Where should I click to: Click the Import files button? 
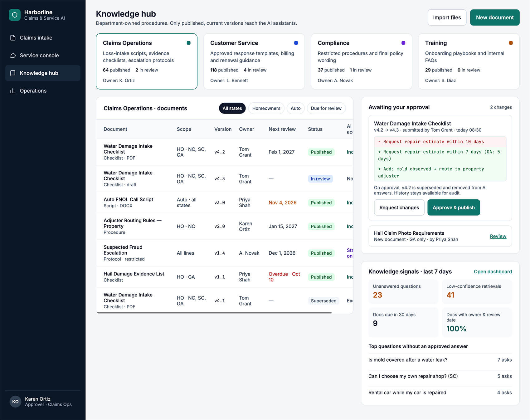point(447,17)
